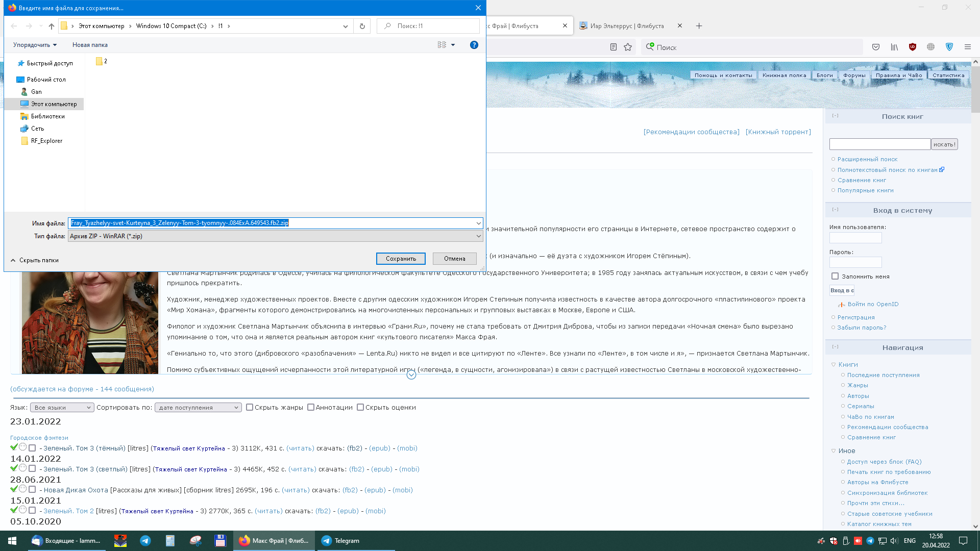The image size is (980, 551).
Task: Collapse folders with Скрыть папки
Action: point(35,260)
